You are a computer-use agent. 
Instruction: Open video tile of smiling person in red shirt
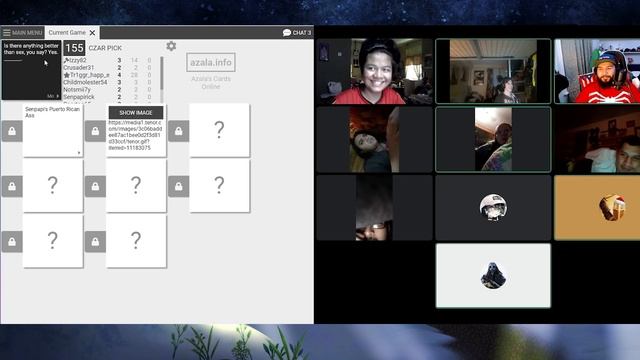[x=374, y=71]
